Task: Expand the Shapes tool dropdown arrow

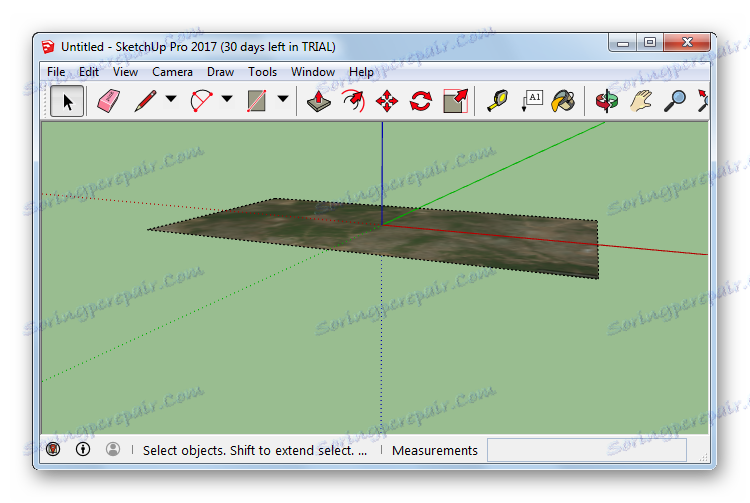Action: pyautogui.click(x=283, y=99)
